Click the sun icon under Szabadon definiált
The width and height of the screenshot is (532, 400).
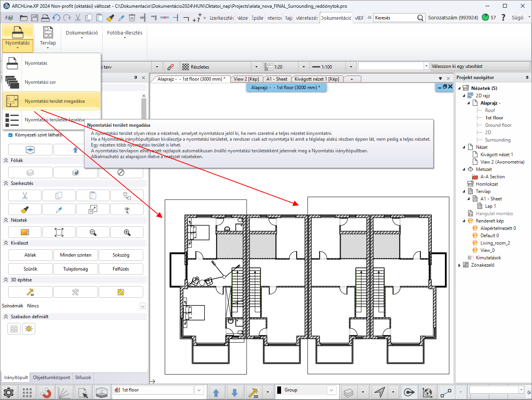(x=29, y=329)
